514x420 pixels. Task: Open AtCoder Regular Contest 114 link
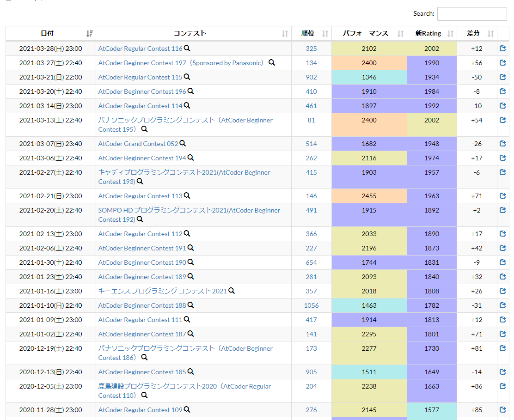(140, 106)
